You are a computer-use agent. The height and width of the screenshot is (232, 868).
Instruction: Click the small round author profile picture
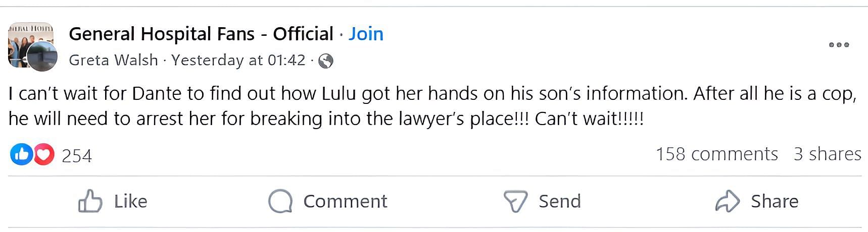point(42,56)
